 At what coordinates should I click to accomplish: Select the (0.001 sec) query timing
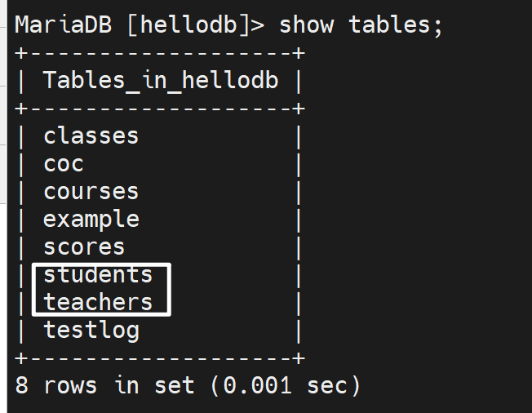286,386
